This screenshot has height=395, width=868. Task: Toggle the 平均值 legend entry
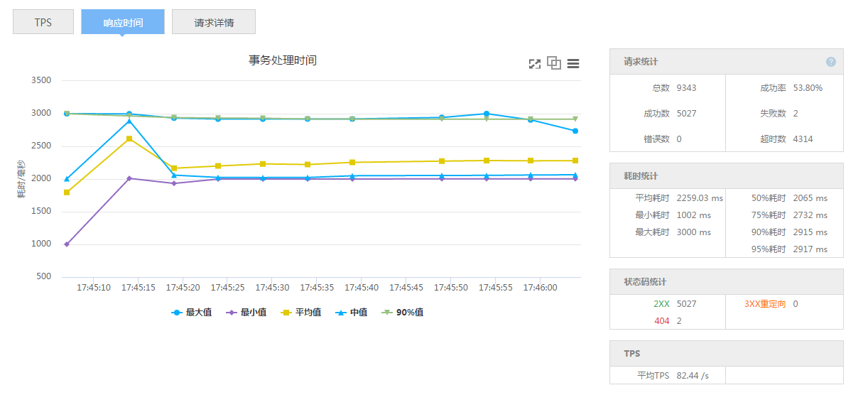pos(301,312)
